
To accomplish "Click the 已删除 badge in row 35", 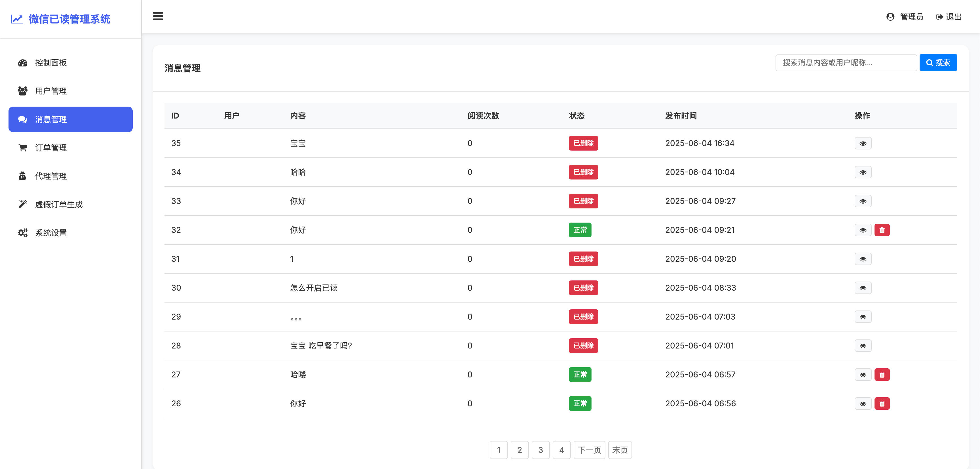I will [583, 143].
